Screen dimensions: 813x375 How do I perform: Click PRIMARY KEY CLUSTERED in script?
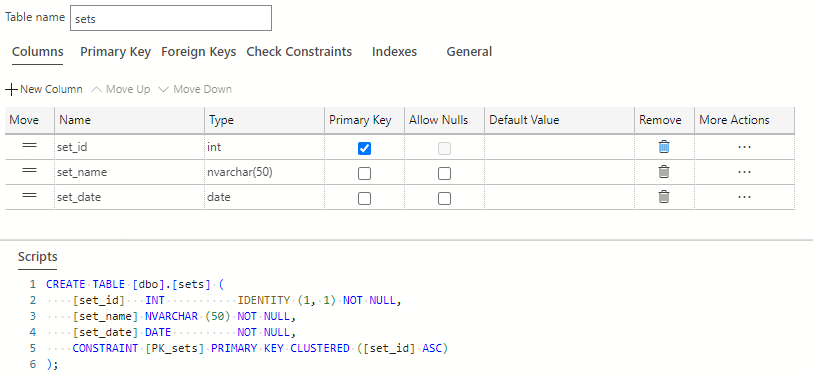[281, 349]
